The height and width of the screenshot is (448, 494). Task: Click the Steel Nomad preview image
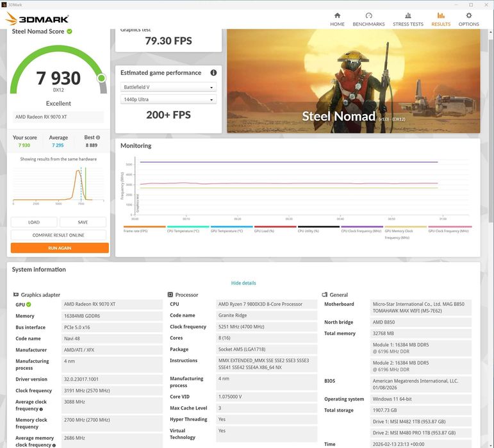pyautogui.click(x=354, y=81)
